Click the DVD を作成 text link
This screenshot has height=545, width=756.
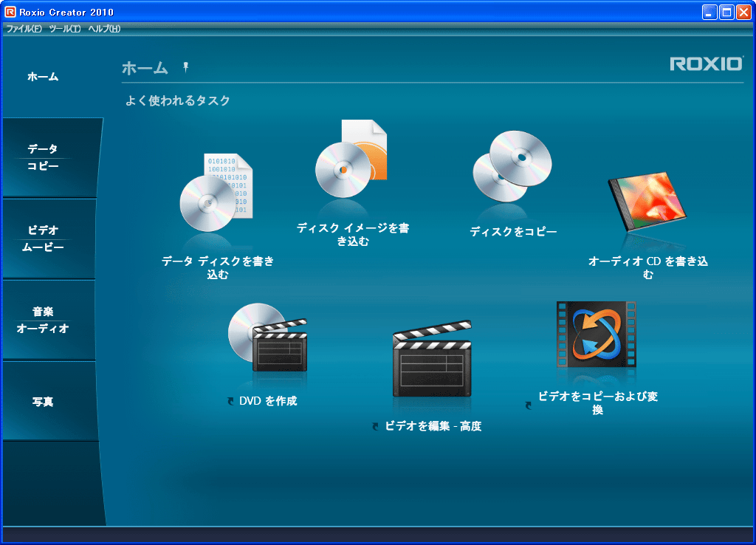pos(268,401)
